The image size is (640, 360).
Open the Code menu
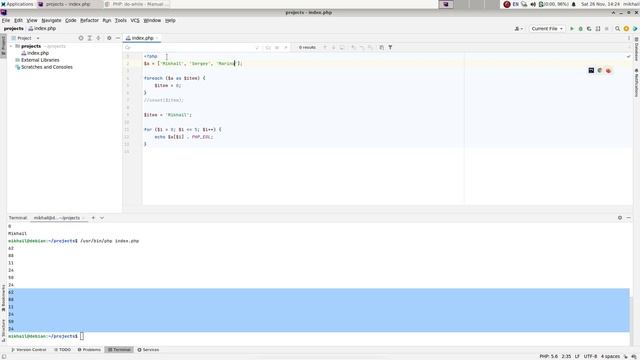coord(71,20)
